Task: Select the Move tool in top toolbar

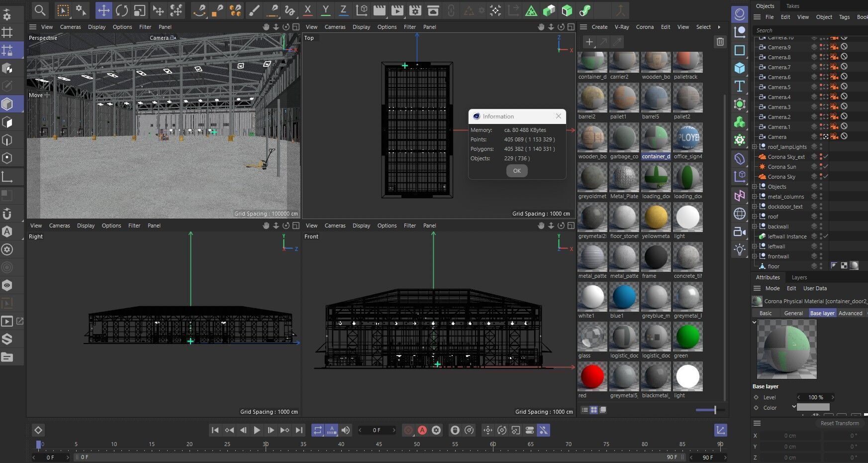Action: 103,10
